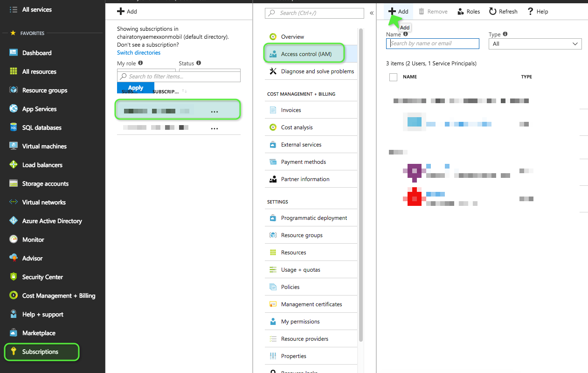
Task: Open the Overview menu item
Action: tap(311, 37)
